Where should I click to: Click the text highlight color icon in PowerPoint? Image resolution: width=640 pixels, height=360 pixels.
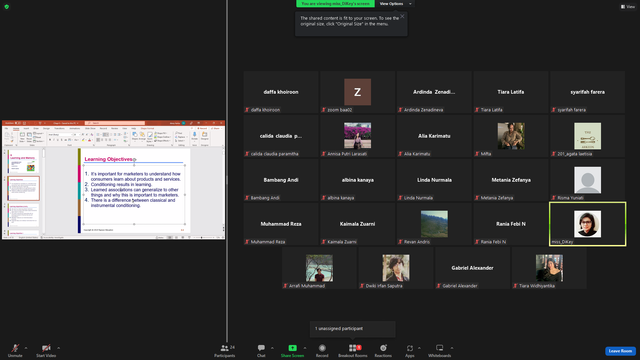[x=83, y=140]
